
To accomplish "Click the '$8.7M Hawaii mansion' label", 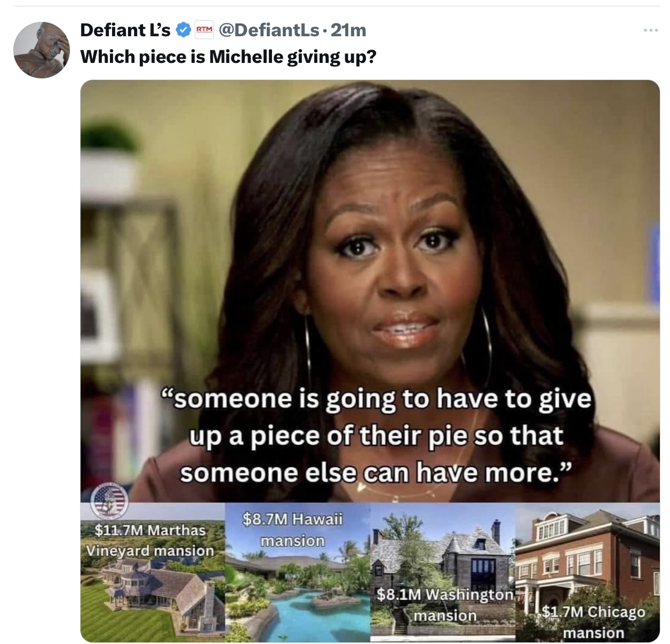I will pos(292,529).
